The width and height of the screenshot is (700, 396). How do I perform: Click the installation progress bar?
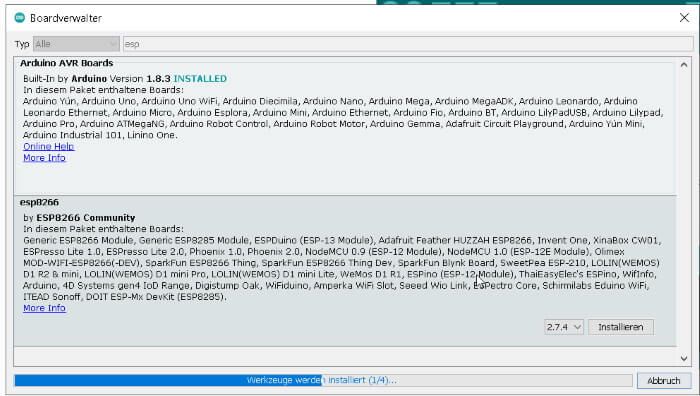(x=323, y=380)
